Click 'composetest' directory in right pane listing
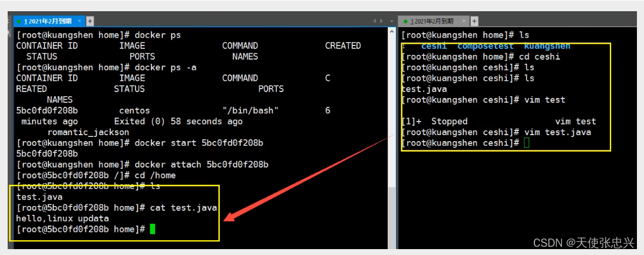The width and height of the screenshot is (644, 255). 486,46
